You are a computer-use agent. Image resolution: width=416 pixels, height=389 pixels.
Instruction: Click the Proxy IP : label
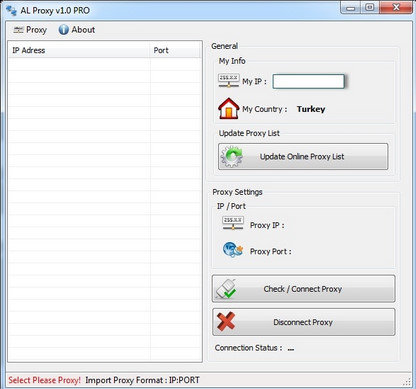(267, 225)
